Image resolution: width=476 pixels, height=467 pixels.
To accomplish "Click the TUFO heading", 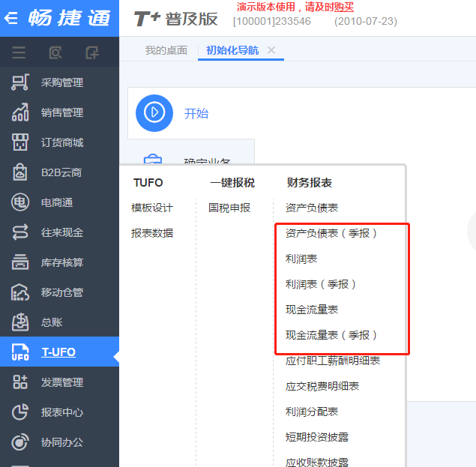I will tap(148, 182).
